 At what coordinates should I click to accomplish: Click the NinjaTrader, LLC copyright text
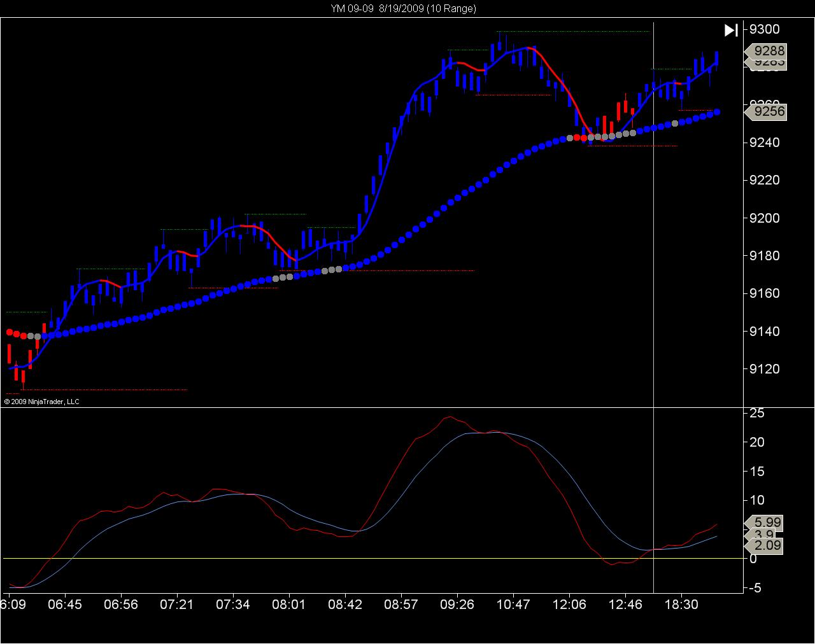coord(41,402)
